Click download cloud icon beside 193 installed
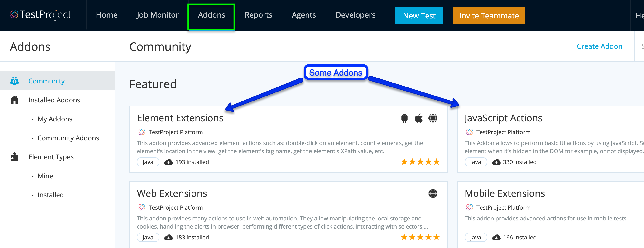This screenshot has height=248, width=644. click(x=168, y=162)
